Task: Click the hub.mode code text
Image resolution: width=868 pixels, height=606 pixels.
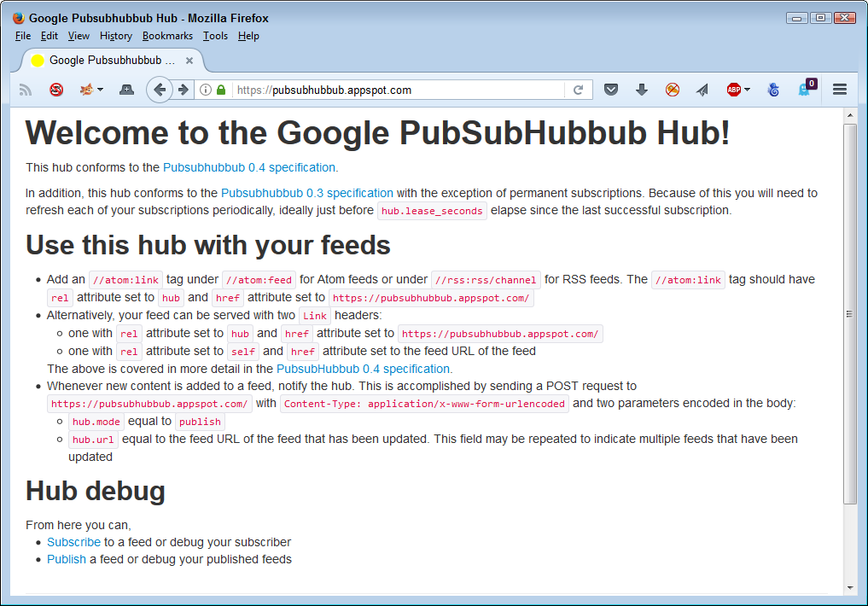Action: click(x=96, y=422)
